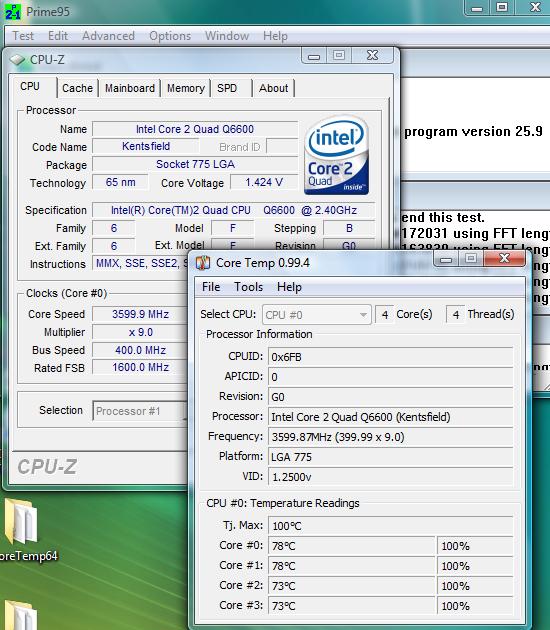Open Prime95 Options menu

pyautogui.click(x=170, y=36)
